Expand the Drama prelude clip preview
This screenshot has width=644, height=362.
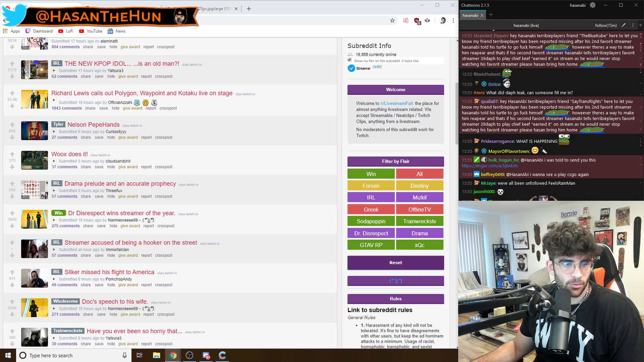pos(54,191)
